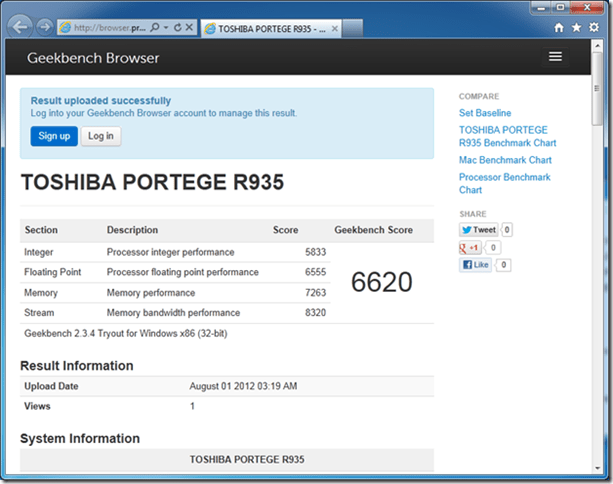Click the Log in button
Screen dimensions: 613x484
click(x=101, y=136)
